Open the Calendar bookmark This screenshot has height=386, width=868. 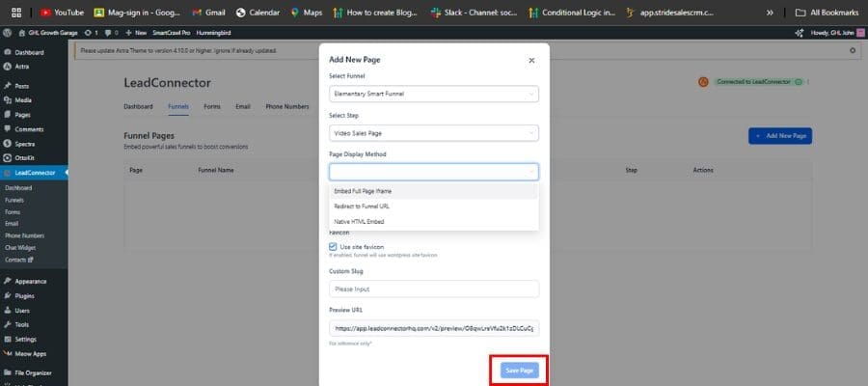258,13
